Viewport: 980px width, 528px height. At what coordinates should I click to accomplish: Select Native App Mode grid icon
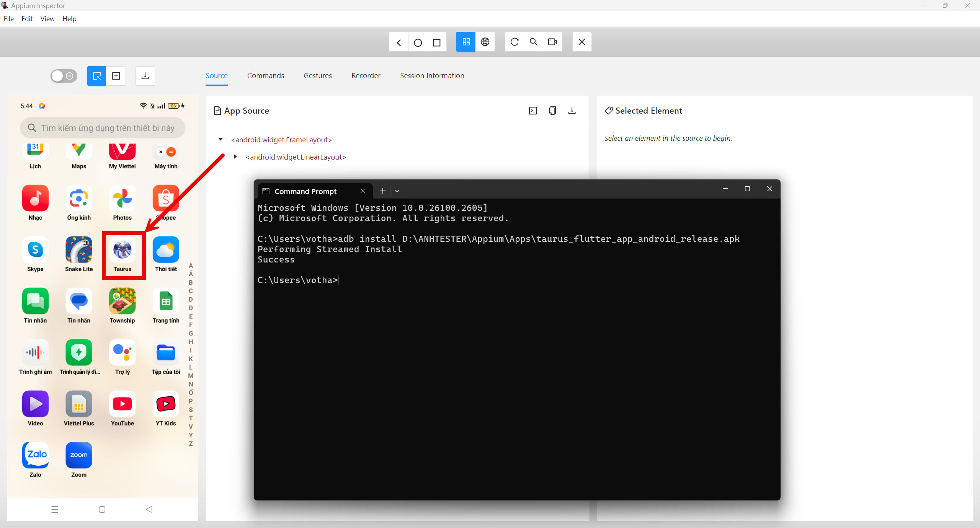466,42
